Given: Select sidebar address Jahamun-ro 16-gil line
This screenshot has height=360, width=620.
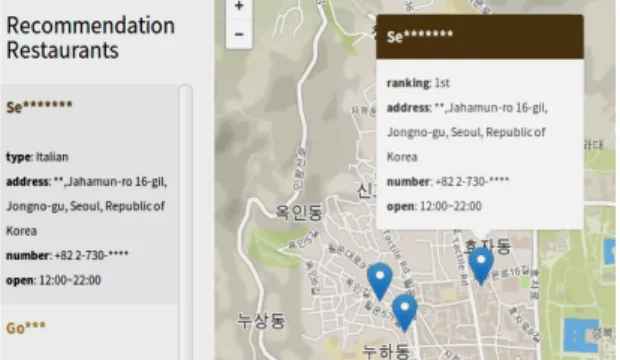Looking at the screenshot, I should [x=87, y=182].
